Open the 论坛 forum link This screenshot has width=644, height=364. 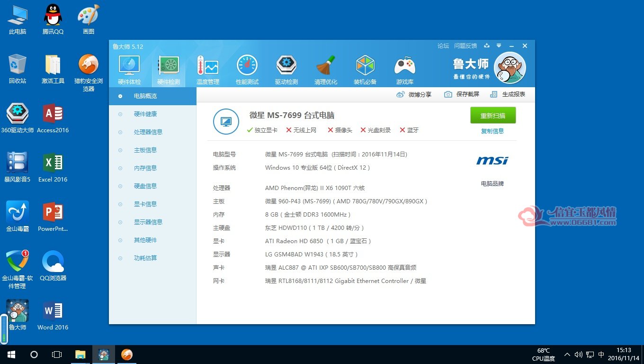443,46
